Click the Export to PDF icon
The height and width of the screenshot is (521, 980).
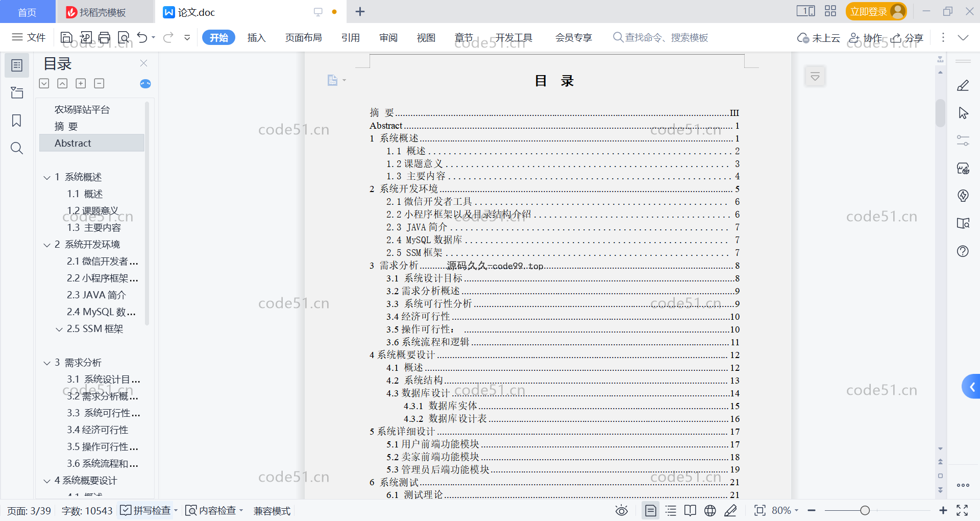click(x=86, y=37)
